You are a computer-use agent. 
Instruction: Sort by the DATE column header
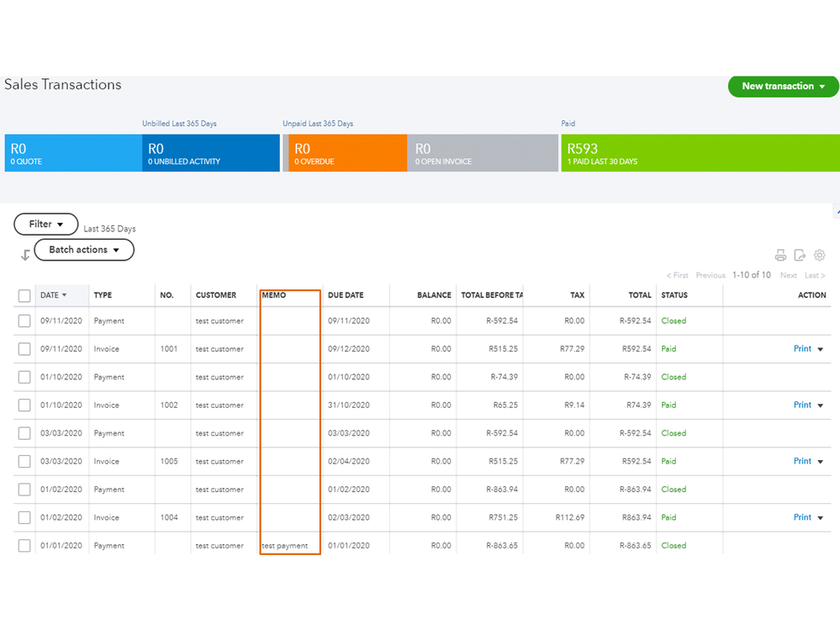53,295
